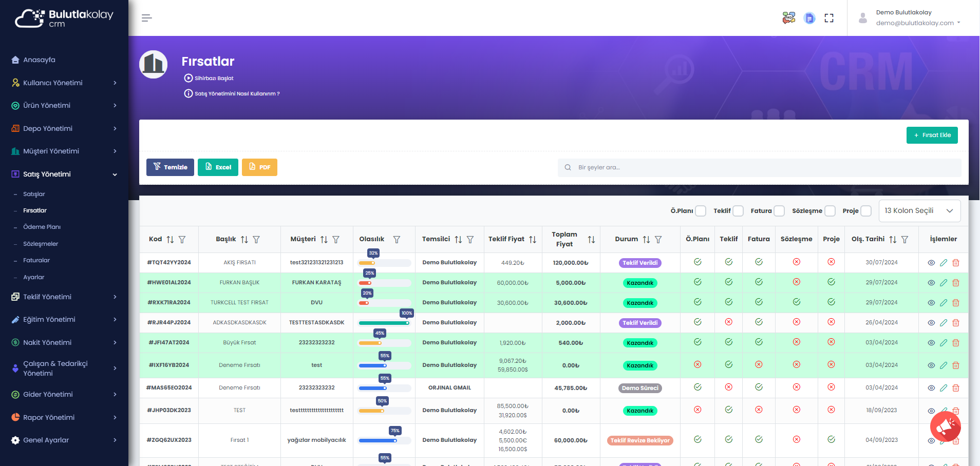Click the 100% probability bar for #RJR44PJ2024

click(384, 323)
